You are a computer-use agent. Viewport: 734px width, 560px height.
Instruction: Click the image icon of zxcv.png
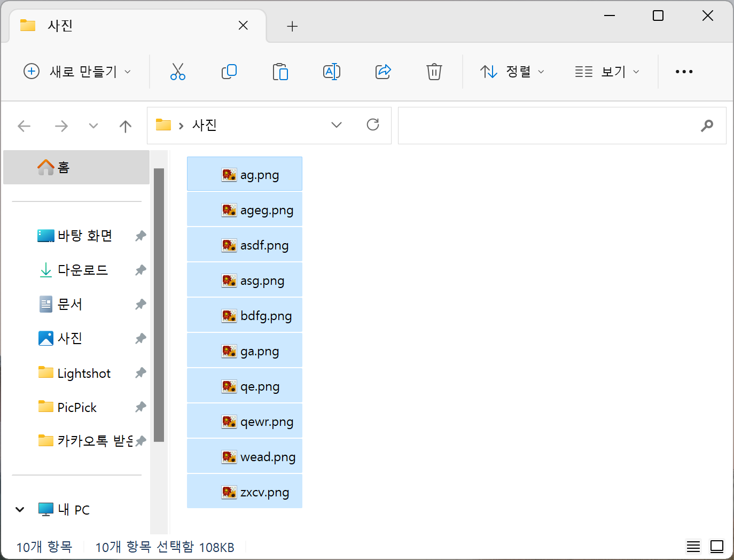[229, 492]
